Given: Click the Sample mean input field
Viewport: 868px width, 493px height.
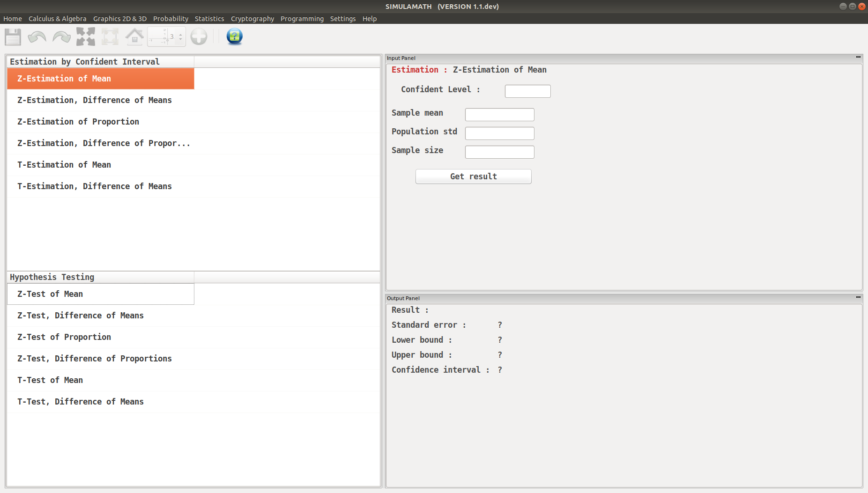Looking at the screenshot, I should tap(500, 115).
